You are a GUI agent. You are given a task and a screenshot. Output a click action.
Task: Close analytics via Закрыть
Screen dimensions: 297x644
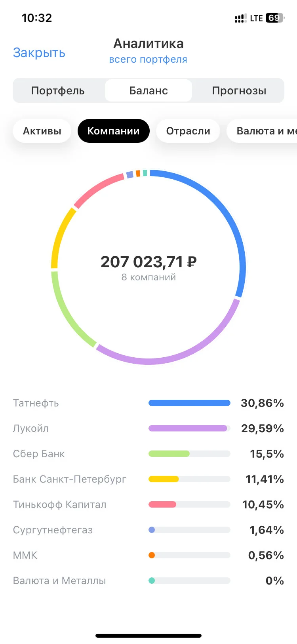[39, 52]
